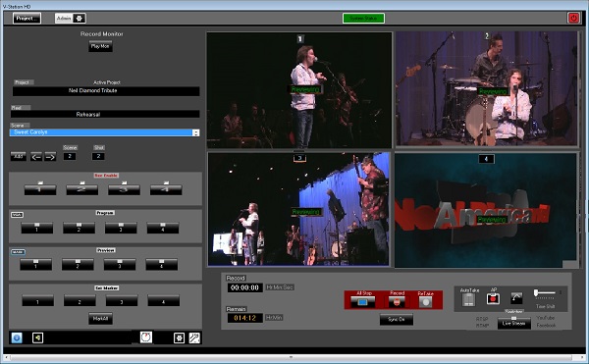Select camera 2 drummer video preview
589x364 pixels.
pyautogui.click(x=487, y=88)
